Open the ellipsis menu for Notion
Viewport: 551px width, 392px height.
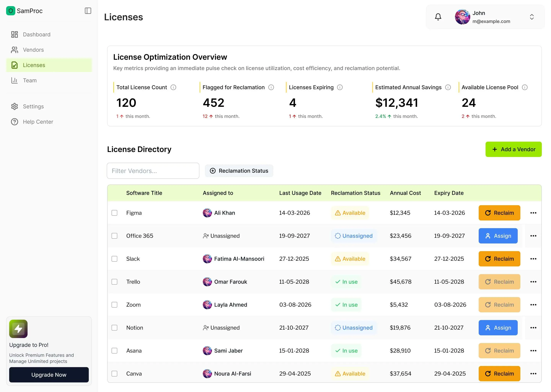coord(533,328)
